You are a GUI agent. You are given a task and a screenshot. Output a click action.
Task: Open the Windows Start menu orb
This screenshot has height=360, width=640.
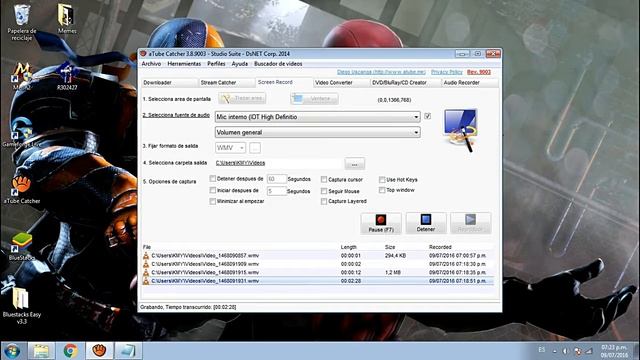(12, 351)
